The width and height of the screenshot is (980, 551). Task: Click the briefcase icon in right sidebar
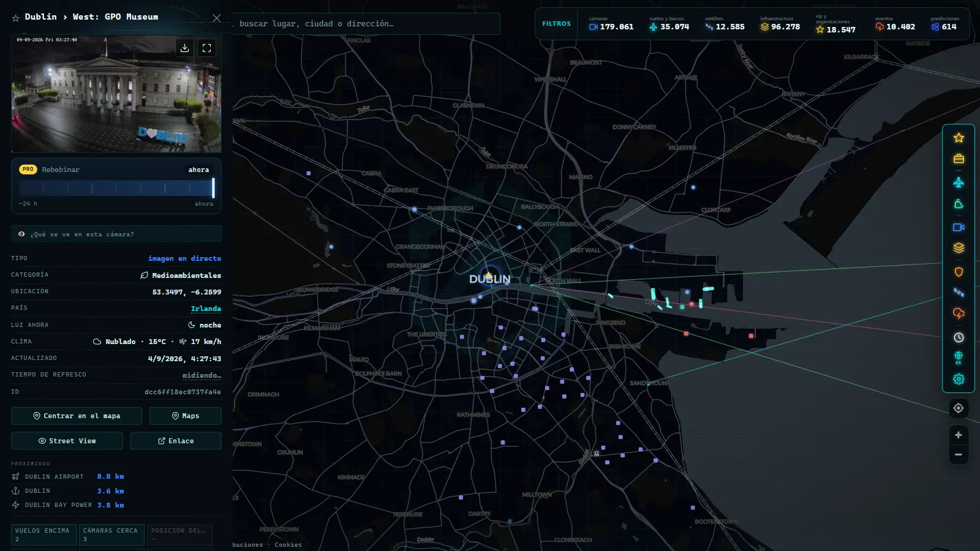959,159
